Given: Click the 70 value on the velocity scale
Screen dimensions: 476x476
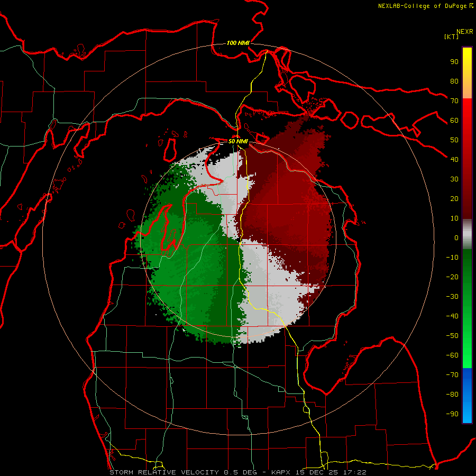Looking at the screenshot, I should tap(454, 101).
